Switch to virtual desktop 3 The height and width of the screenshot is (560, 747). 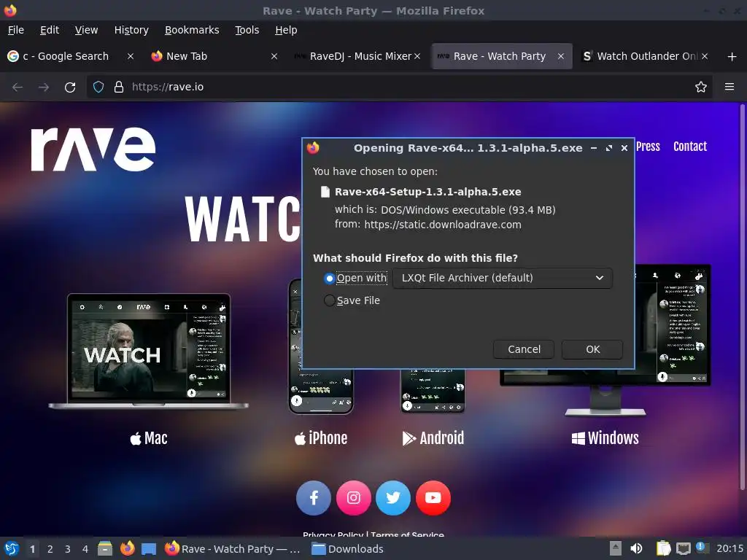68,549
